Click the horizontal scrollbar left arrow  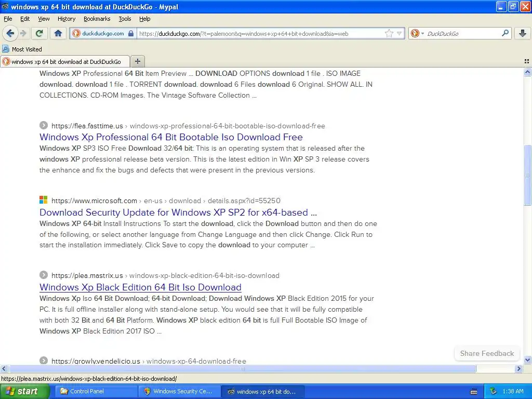[4, 368]
